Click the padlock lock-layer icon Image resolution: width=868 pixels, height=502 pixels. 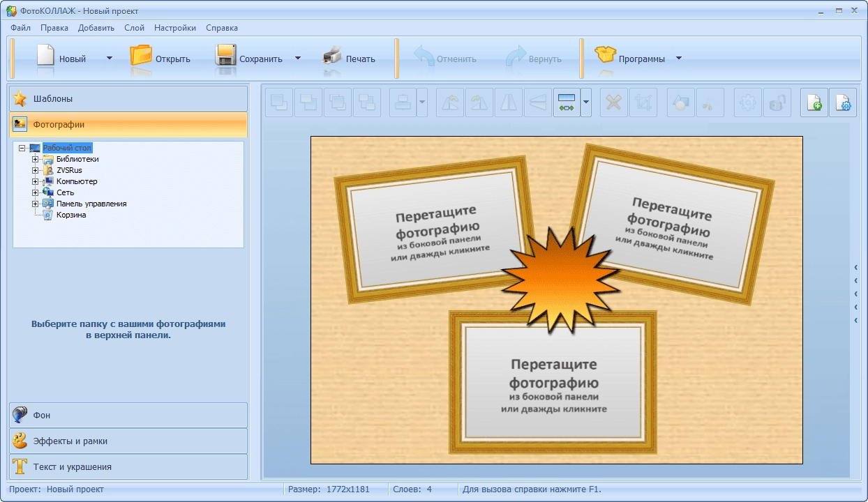(777, 102)
